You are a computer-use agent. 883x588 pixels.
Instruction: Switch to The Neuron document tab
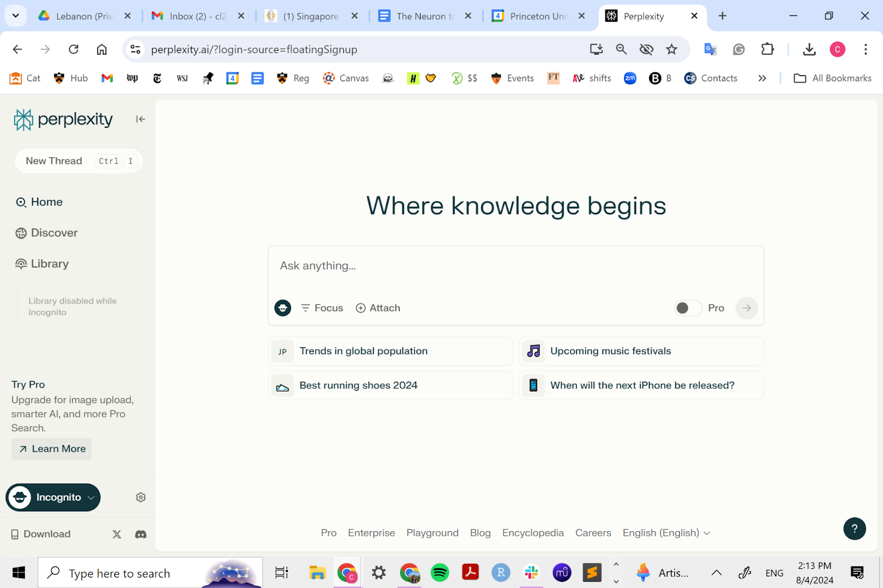coord(425,16)
